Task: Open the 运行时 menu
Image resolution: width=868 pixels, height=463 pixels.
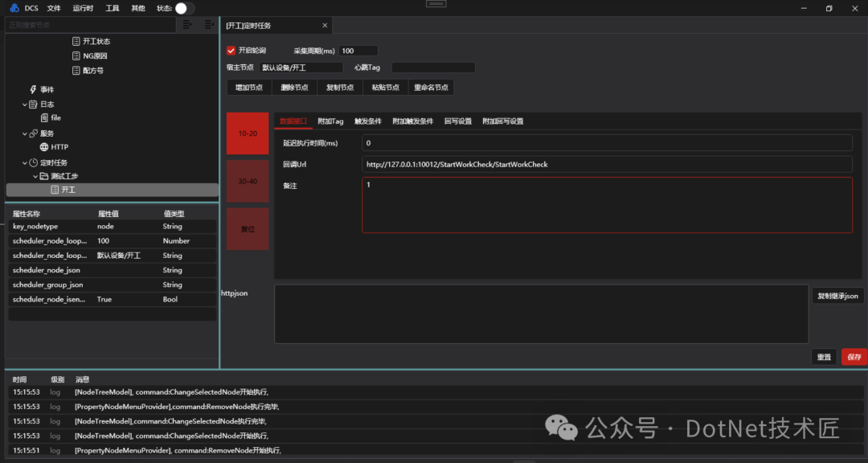Action: point(83,8)
